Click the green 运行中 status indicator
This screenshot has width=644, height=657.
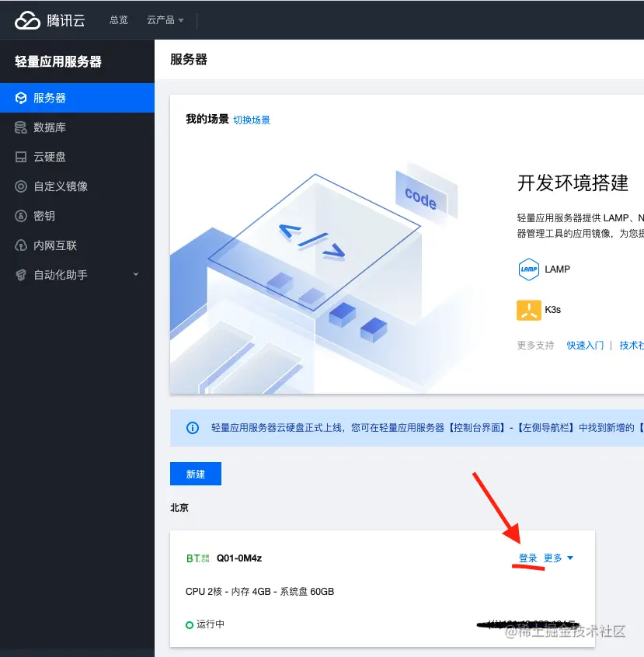(x=189, y=624)
